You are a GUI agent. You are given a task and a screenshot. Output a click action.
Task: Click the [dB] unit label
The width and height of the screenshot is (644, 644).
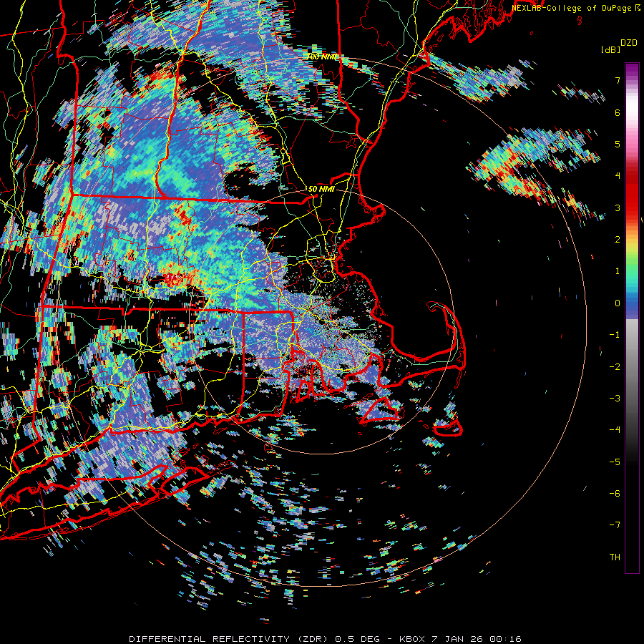(x=610, y=49)
